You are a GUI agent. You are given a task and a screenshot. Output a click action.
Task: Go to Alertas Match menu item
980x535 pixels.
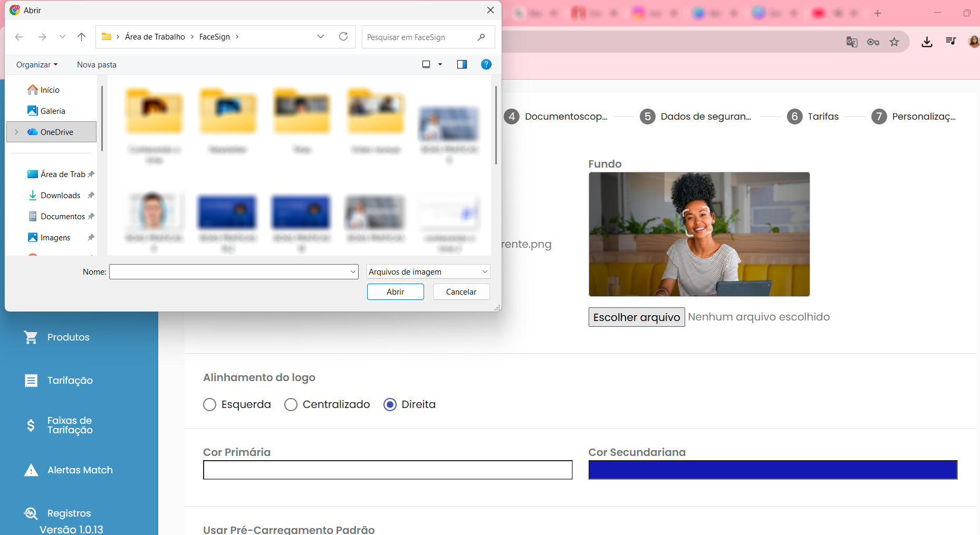coord(80,470)
